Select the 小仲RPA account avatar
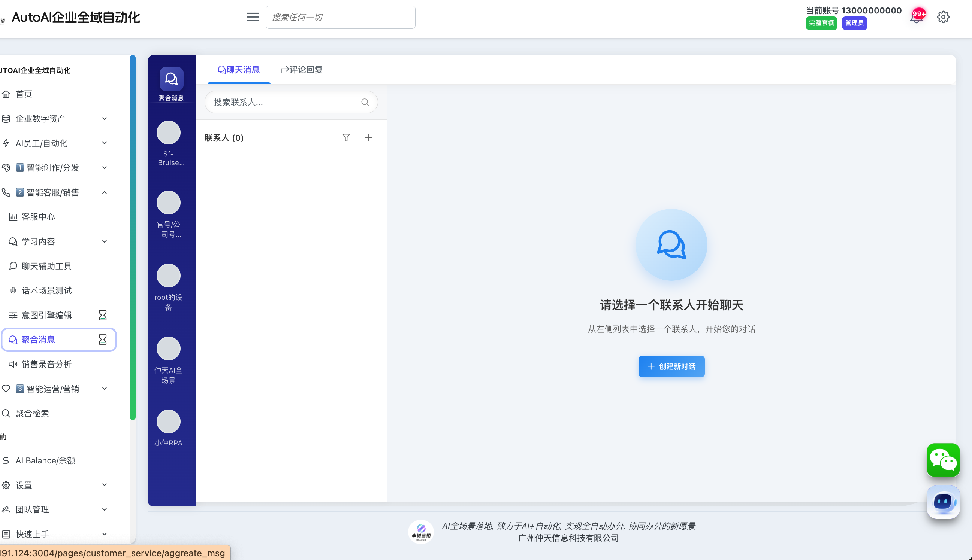This screenshot has width=972, height=560. tap(168, 421)
